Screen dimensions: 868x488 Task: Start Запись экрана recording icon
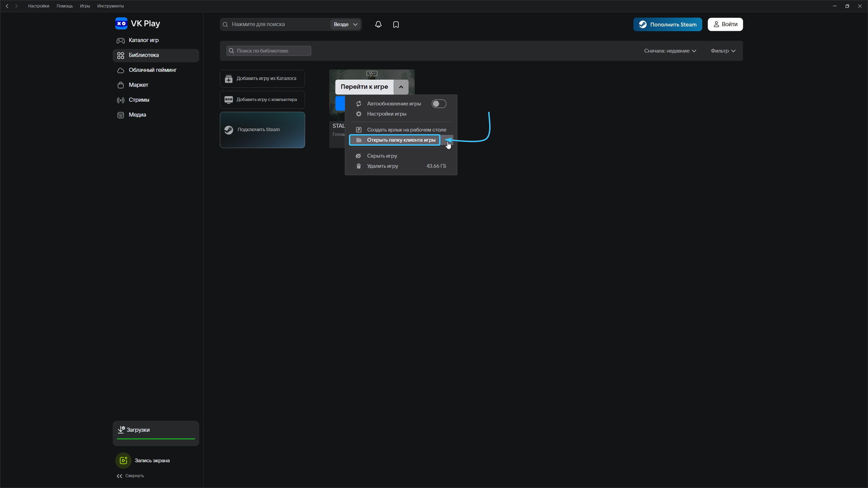click(x=123, y=461)
